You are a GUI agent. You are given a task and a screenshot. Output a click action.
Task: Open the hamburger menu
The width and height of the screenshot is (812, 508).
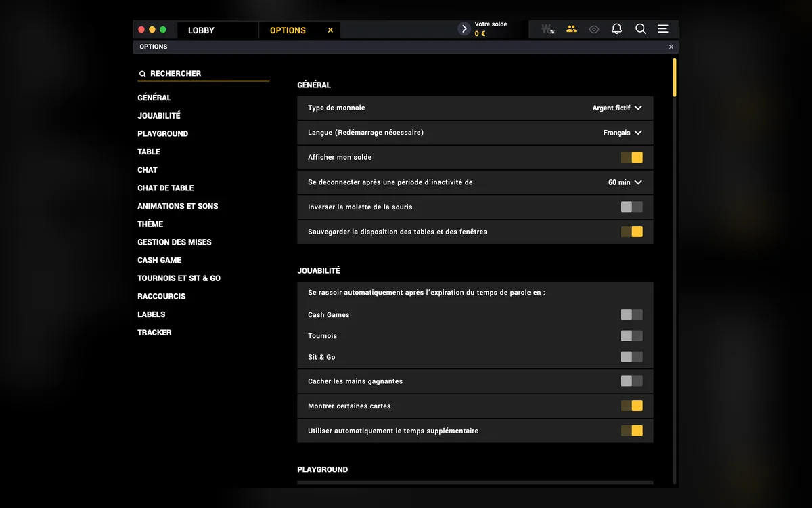coord(663,29)
